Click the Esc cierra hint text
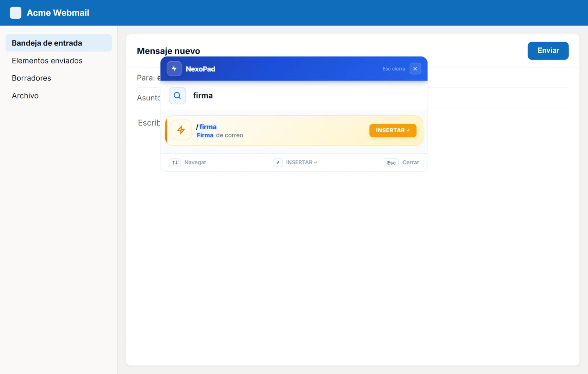The width and height of the screenshot is (588, 374). pos(394,69)
